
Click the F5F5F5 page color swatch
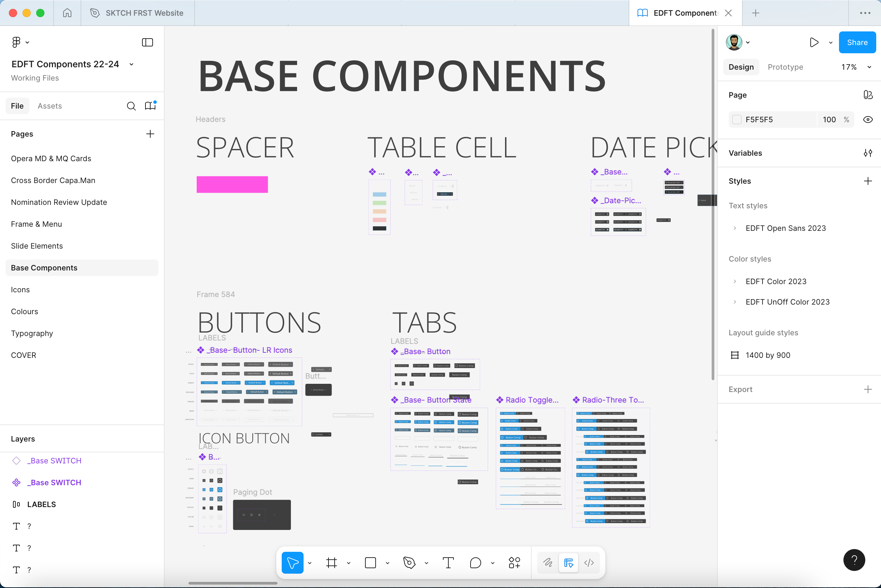pos(737,120)
